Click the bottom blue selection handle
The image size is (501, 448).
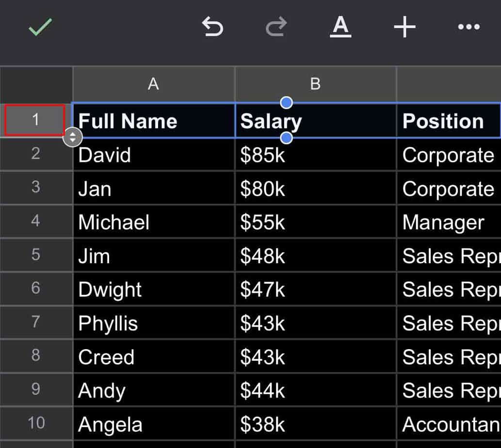[x=287, y=138]
